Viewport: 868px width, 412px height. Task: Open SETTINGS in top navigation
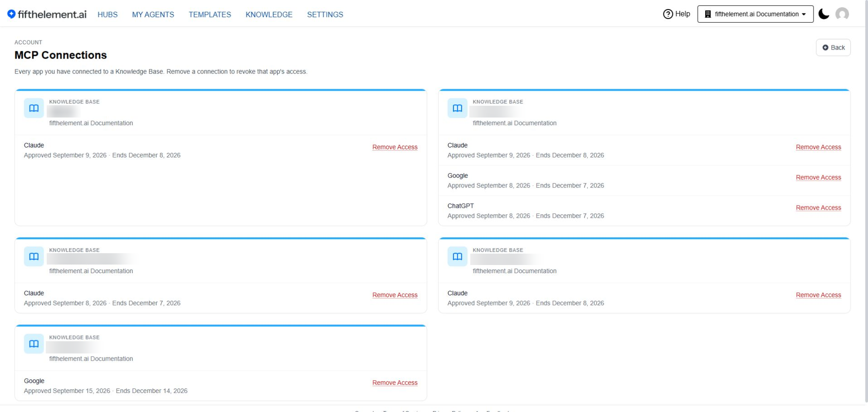pyautogui.click(x=325, y=15)
